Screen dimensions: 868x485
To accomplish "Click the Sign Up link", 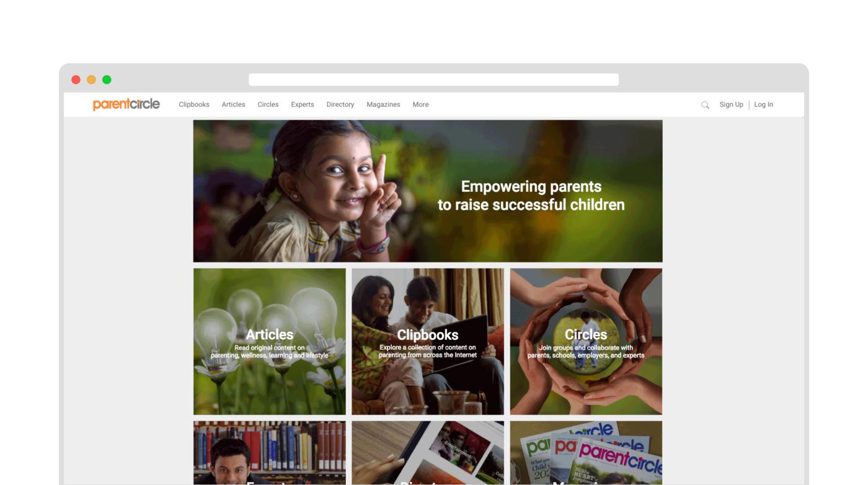I will tap(731, 104).
